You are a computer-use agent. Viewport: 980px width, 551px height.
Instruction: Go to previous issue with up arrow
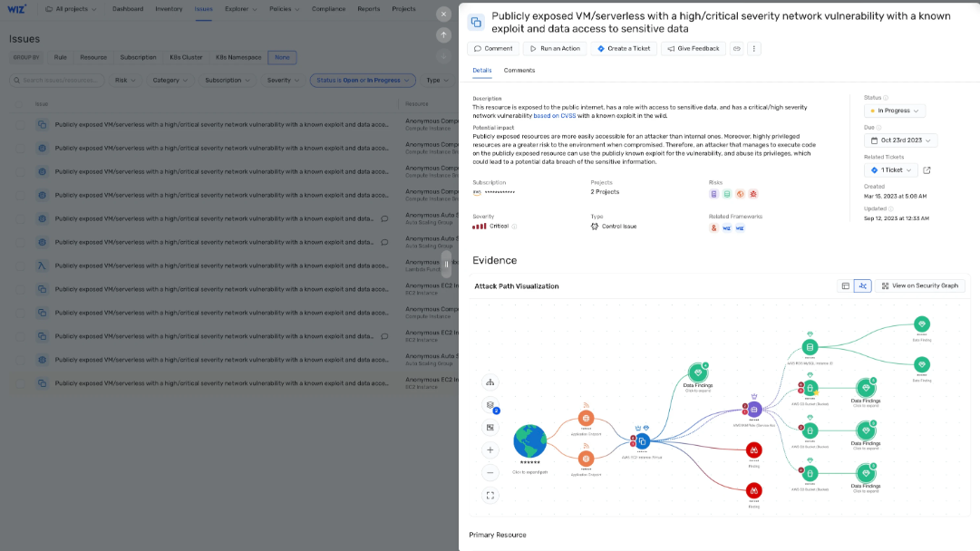click(443, 35)
